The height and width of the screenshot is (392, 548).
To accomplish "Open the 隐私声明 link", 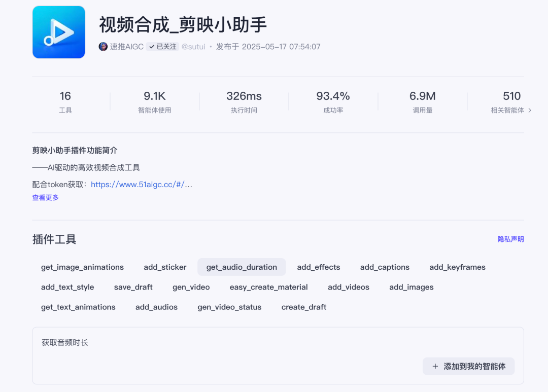I will (x=510, y=239).
